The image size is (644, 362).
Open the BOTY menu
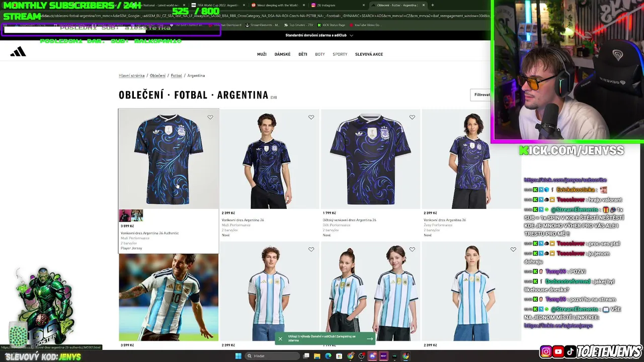coord(320,54)
